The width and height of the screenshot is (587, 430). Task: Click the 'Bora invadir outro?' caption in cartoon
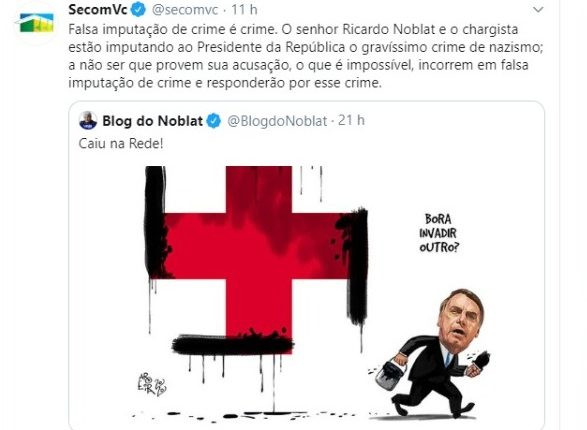click(x=438, y=233)
